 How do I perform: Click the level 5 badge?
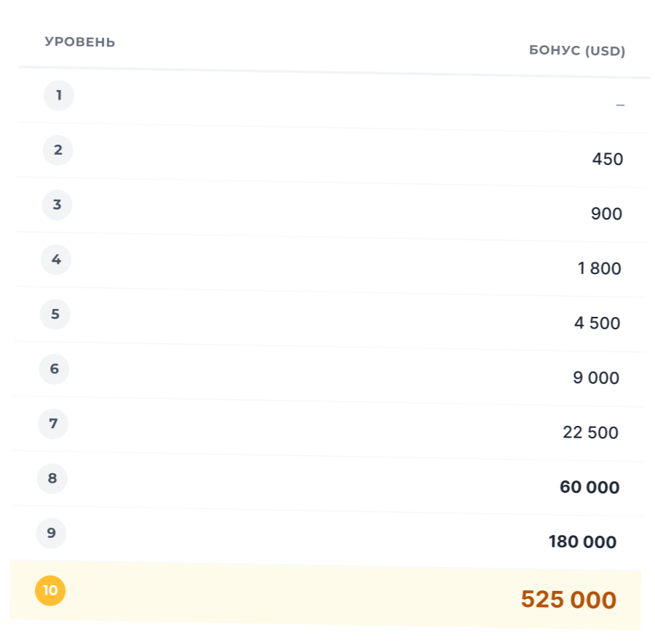pyautogui.click(x=55, y=314)
